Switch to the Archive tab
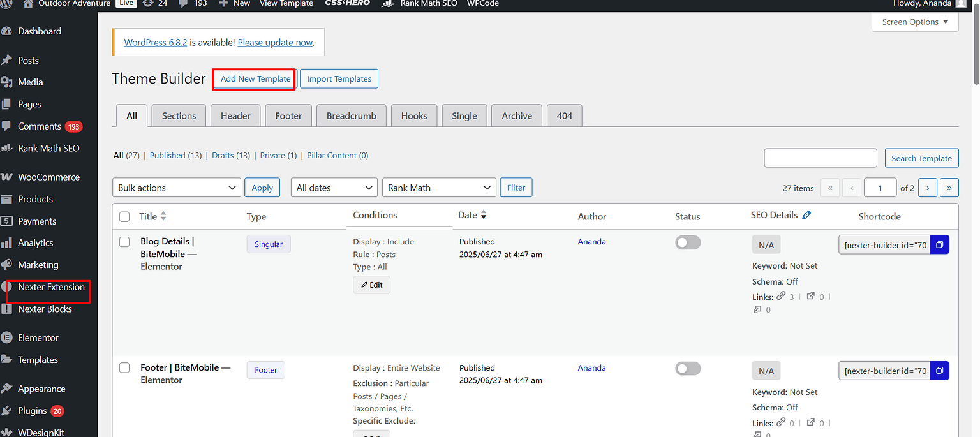 click(516, 115)
